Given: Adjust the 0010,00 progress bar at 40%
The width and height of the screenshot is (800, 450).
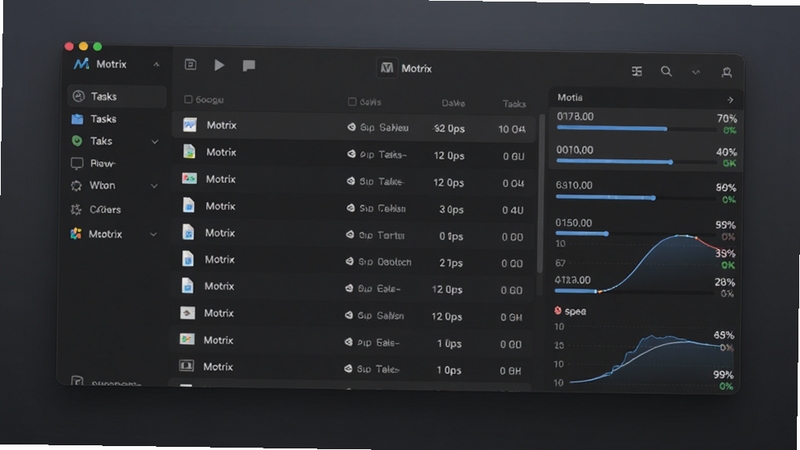Looking at the screenshot, I should tap(636, 162).
